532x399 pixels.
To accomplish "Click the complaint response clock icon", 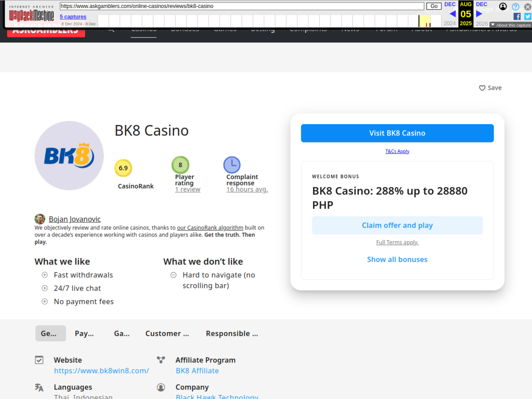I will [x=232, y=165].
